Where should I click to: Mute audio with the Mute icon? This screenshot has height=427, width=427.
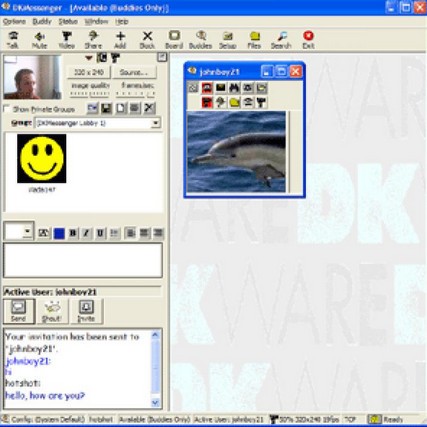click(x=39, y=40)
